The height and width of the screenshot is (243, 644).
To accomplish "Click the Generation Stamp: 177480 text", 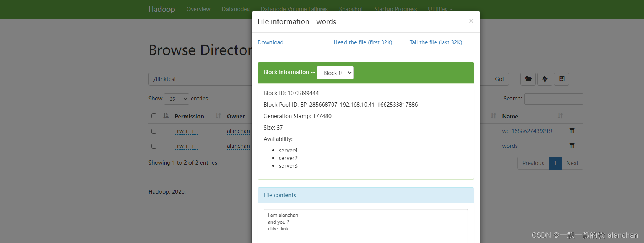I will coord(298,116).
